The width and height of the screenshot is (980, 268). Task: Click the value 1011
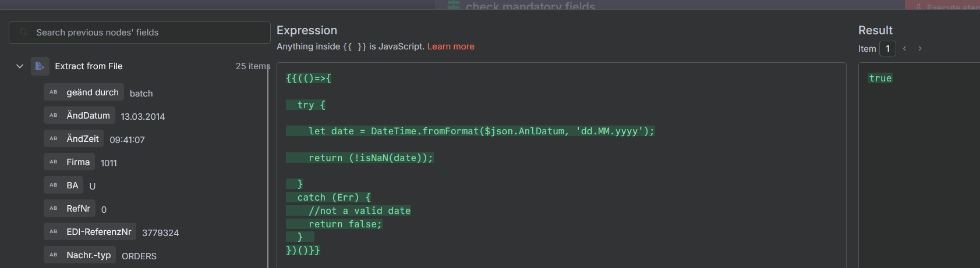[x=108, y=163]
